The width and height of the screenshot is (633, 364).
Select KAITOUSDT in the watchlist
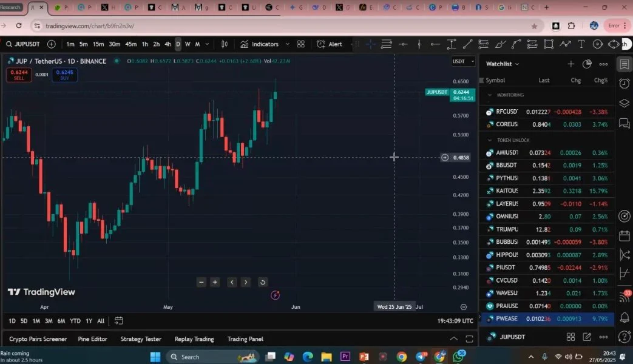point(547,191)
